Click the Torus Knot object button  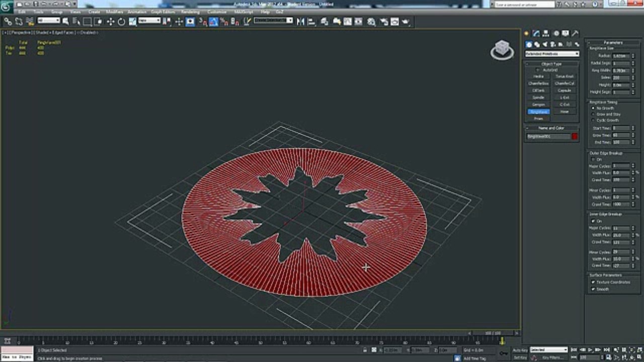(x=565, y=76)
